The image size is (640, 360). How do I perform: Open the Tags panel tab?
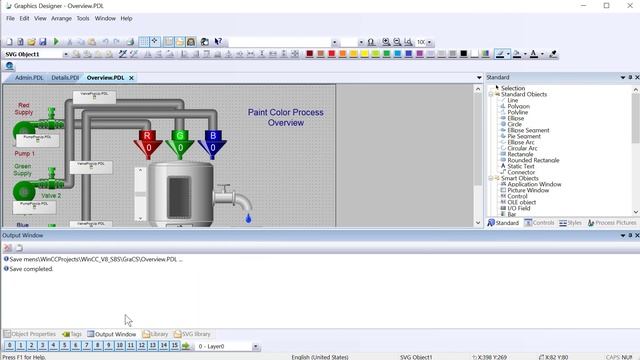tap(72, 334)
